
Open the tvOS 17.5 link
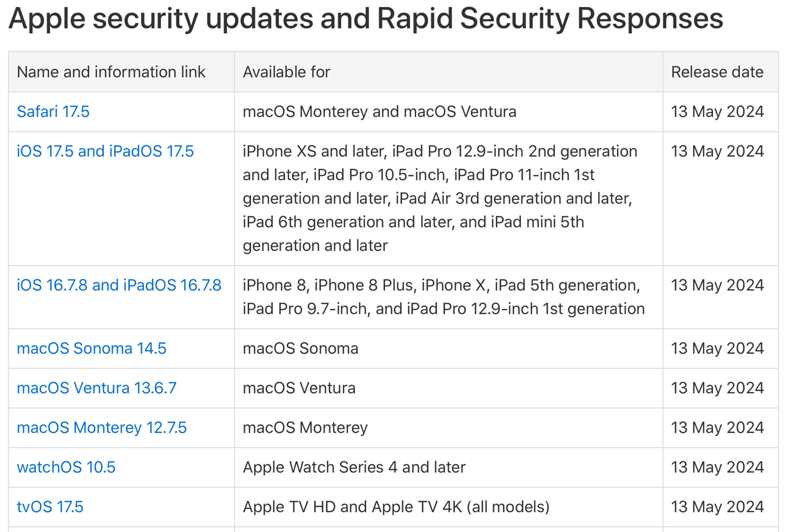[50, 506]
